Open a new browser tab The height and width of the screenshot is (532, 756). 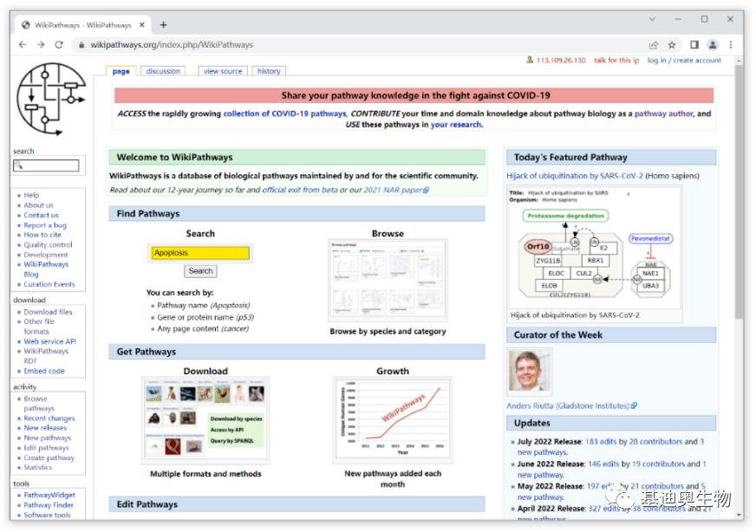164,25
